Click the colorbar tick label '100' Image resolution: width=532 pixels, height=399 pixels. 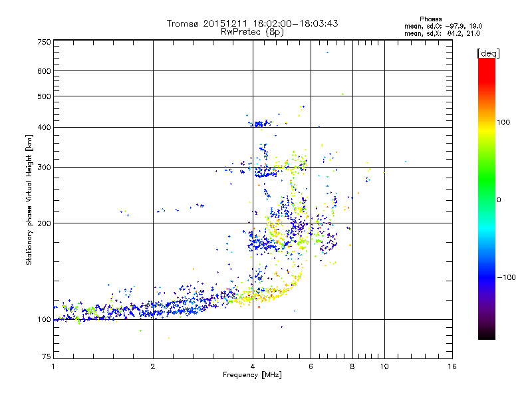503,122
